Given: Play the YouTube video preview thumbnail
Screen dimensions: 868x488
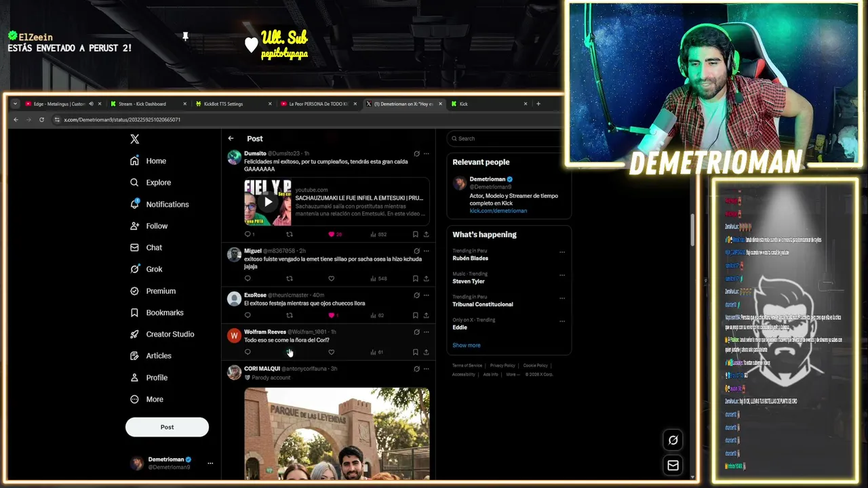Looking at the screenshot, I should (x=268, y=202).
